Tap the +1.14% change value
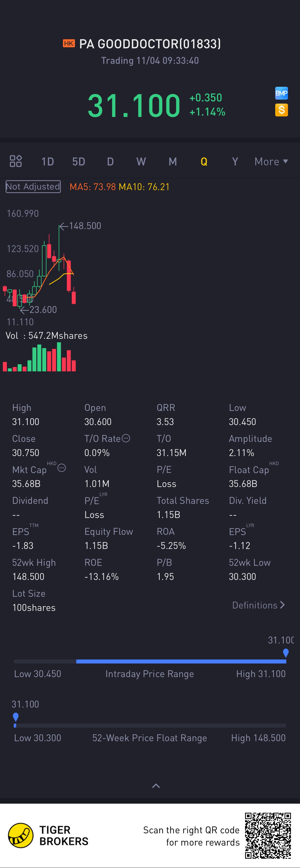The height and width of the screenshot is (868, 300). pyautogui.click(x=207, y=112)
